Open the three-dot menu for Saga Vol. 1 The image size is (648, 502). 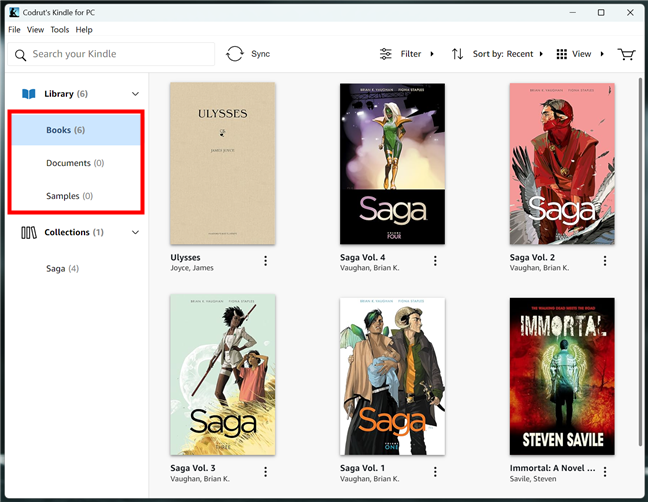pos(435,472)
